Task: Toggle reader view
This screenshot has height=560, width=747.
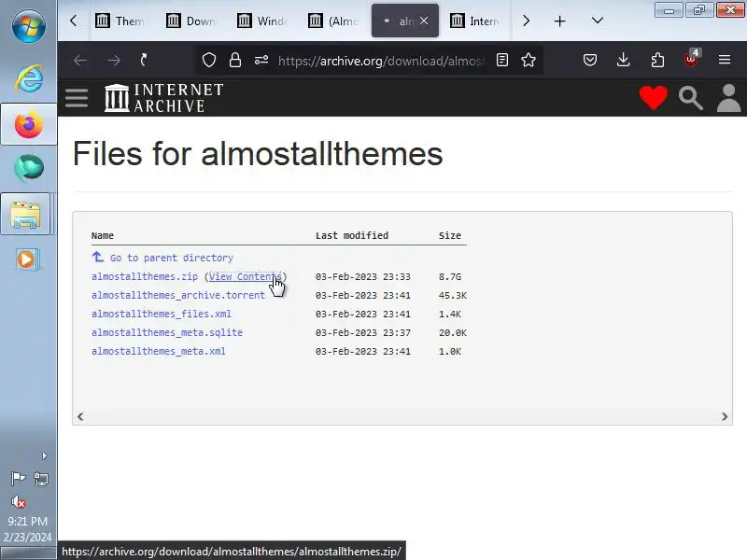Action: point(502,60)
